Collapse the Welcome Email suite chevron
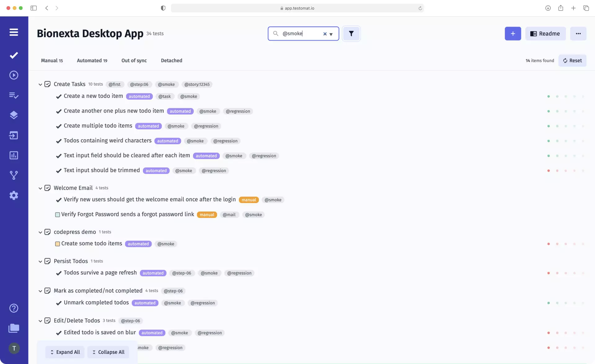Image resolution: width=595 pixels, height=364 pixels. tap(40, 188)
